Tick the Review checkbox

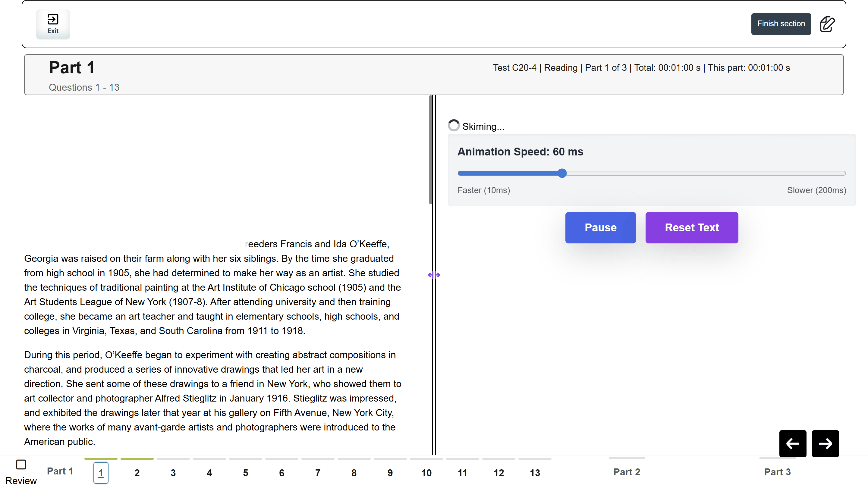tap(21, 465)
